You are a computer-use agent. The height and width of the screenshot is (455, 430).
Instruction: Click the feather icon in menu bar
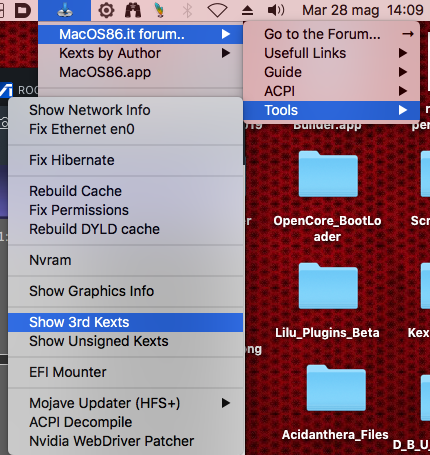pos(160,10)
